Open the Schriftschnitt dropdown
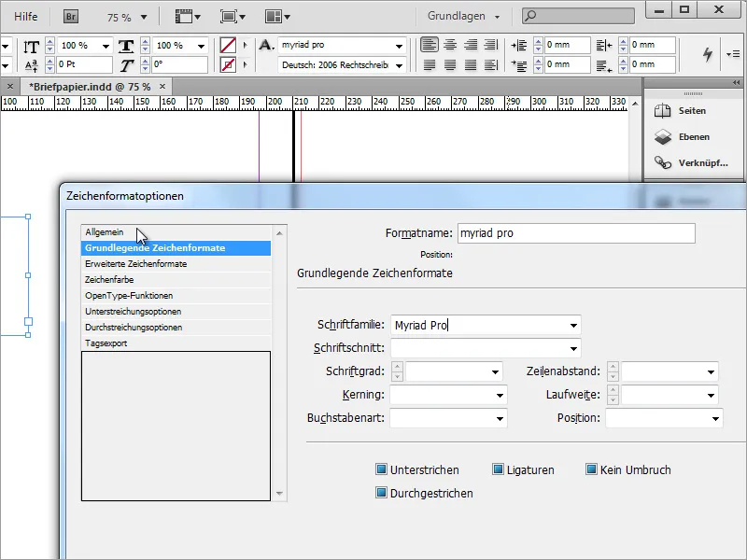 pos(573,348)
